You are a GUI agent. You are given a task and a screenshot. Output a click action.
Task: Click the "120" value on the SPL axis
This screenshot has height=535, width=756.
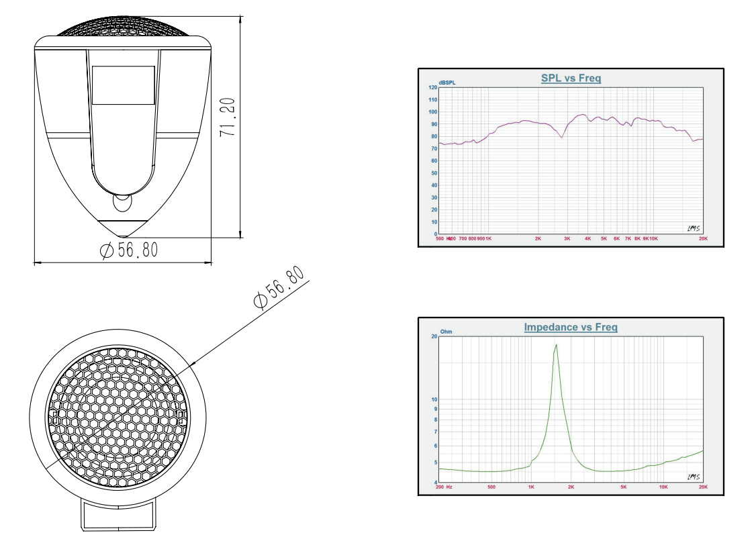coord(432,88)
